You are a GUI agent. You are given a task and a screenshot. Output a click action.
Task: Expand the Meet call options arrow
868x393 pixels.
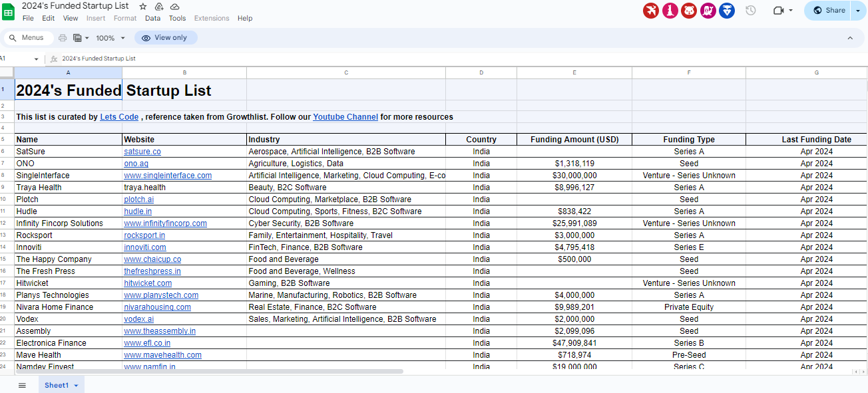[x=791, y=11]
